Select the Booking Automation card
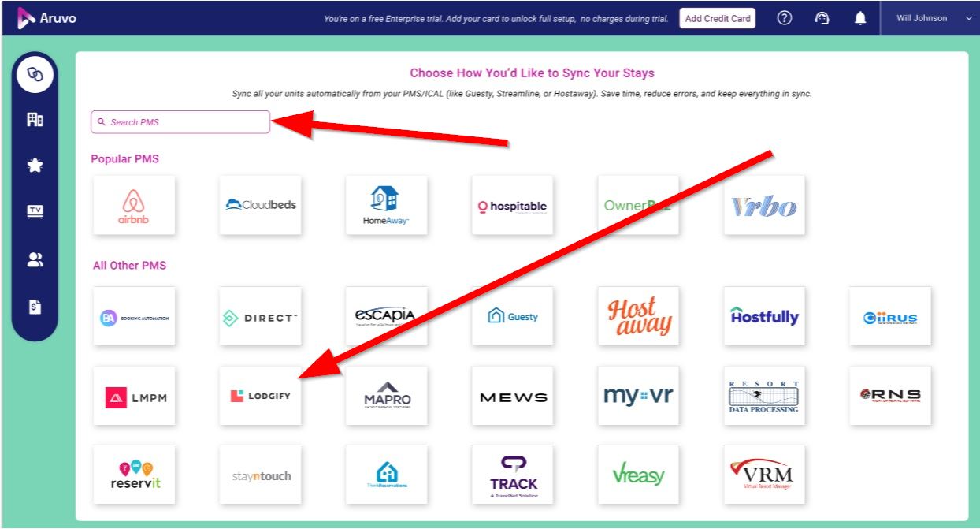Screen dimensions: 980x529 click(134, 316)
